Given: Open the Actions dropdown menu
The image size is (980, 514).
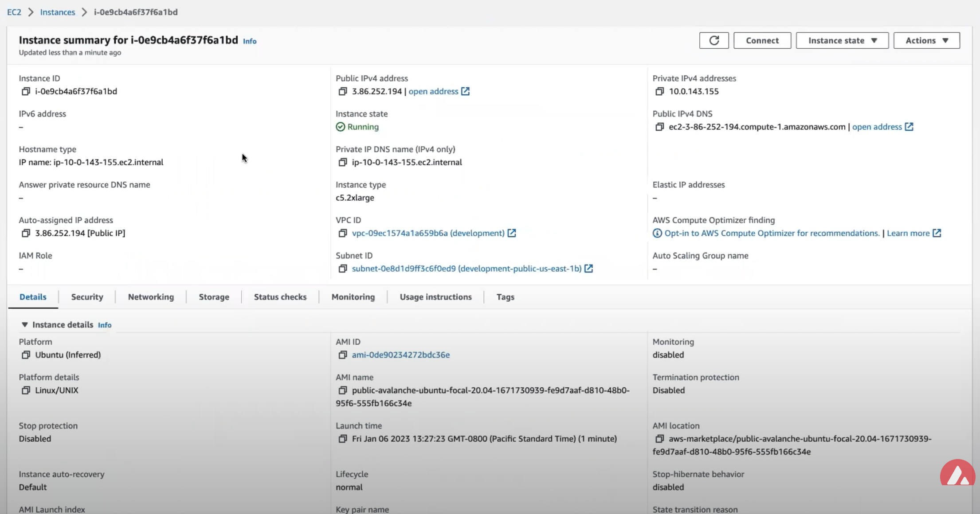Looking at the screenshot, I should click(x=926, y=40).
